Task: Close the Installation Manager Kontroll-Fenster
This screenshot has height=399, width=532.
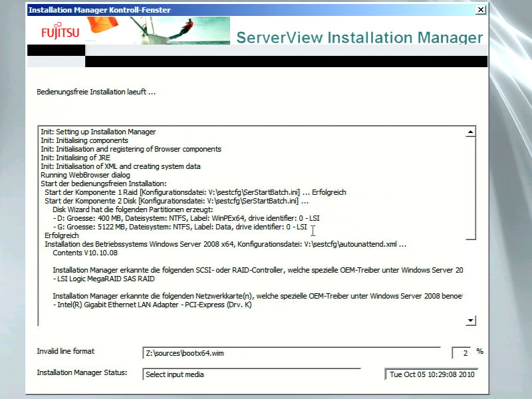Action: [481, 10]
